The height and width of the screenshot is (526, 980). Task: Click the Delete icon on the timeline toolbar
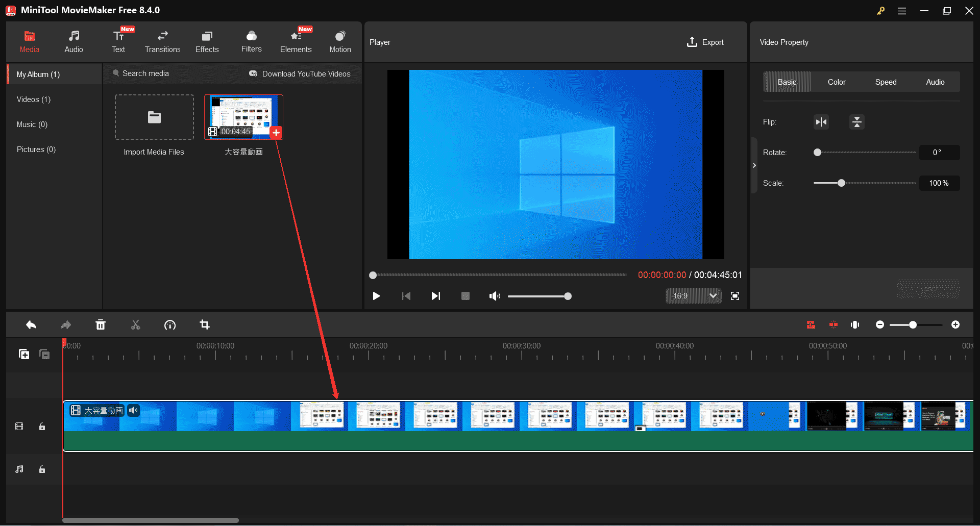click(101, 324)
